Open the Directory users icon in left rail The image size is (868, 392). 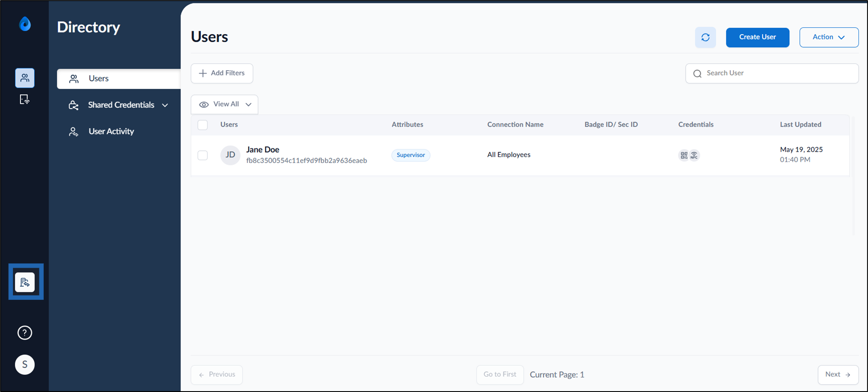tap(25, 78)
